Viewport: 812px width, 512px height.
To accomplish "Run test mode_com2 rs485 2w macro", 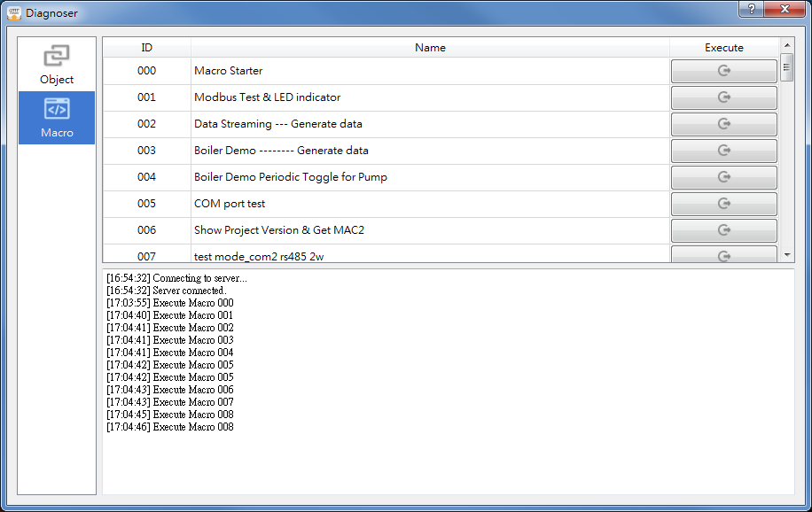I will [723, 255].
